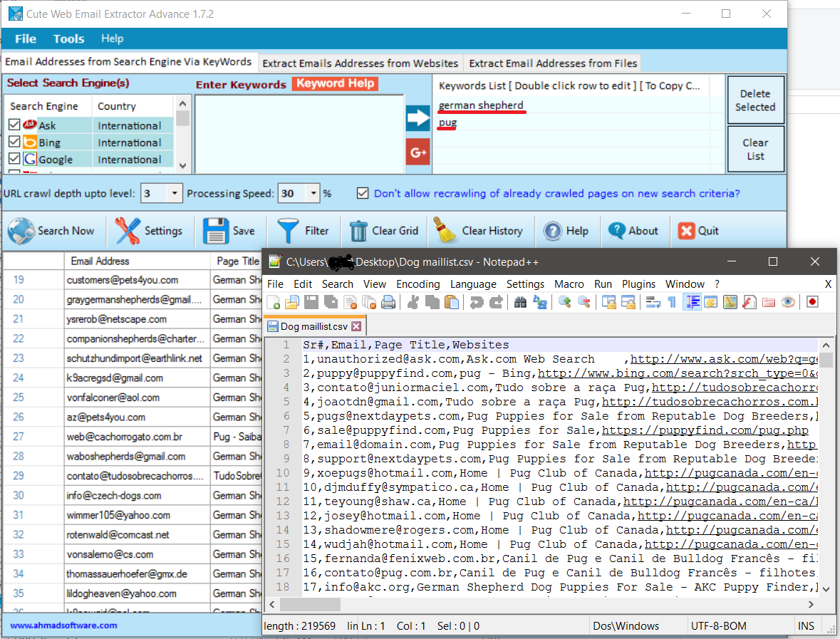This screenshot has width=840, height=639.
Task: Click the Save All icon in Notepad++
Action: pyautogui.click(x=331, y=303)
